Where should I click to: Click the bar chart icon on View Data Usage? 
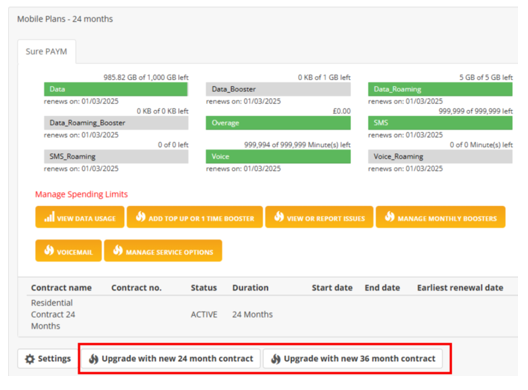pyautogui.click(x=50, y=217)
